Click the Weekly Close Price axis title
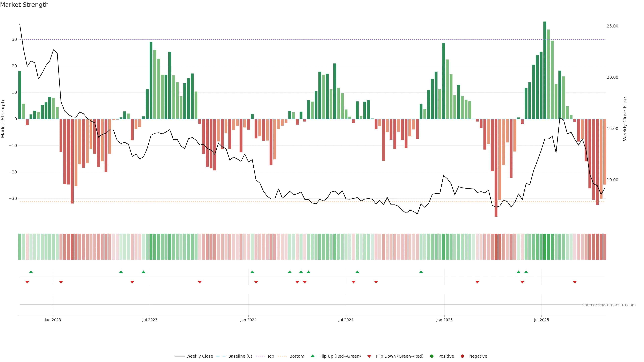644x362 pixels. coord(625,119)
